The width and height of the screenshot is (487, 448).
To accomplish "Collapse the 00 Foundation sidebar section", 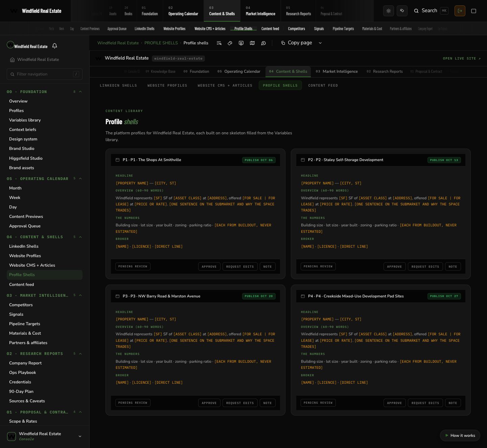I will 80,92.
